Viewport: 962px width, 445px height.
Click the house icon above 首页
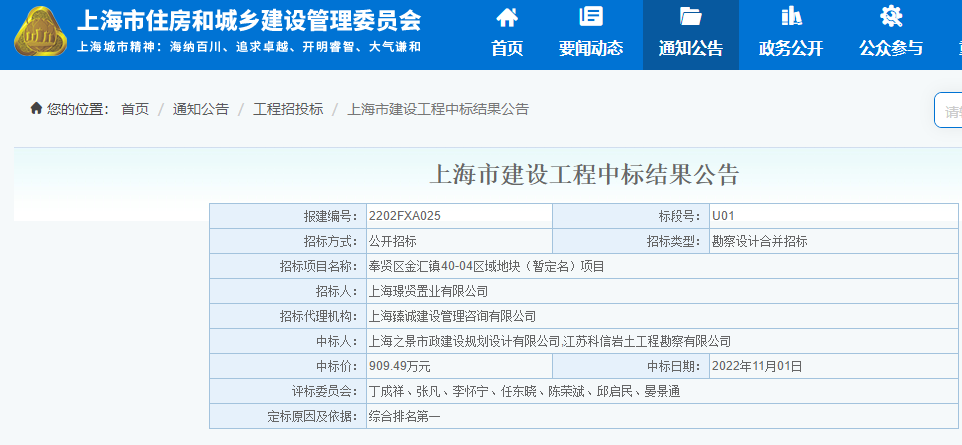click(507, 17)
